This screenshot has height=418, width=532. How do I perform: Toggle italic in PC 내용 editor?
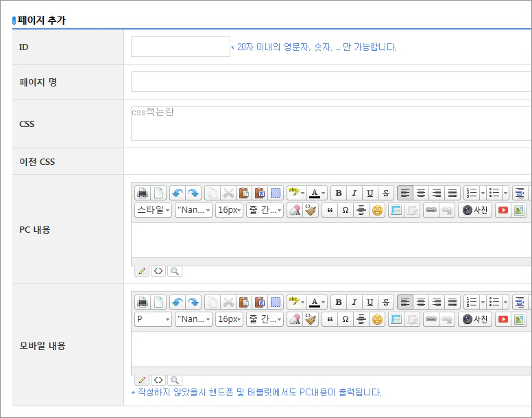[354, 193]
